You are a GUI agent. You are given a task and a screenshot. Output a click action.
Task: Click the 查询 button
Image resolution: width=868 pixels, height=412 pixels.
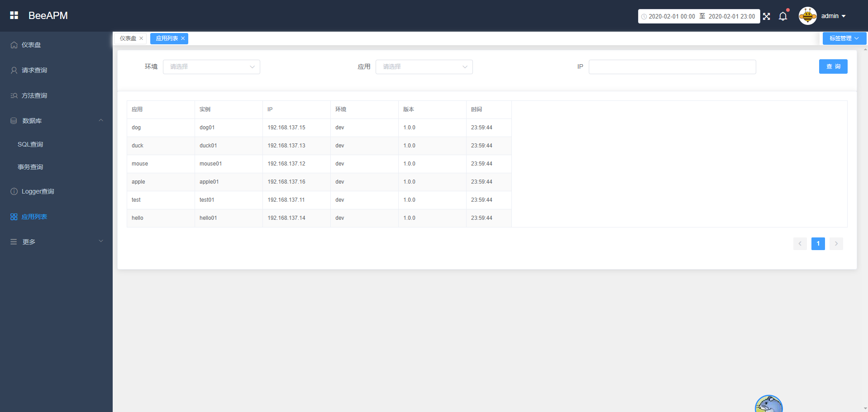(833, 66)
